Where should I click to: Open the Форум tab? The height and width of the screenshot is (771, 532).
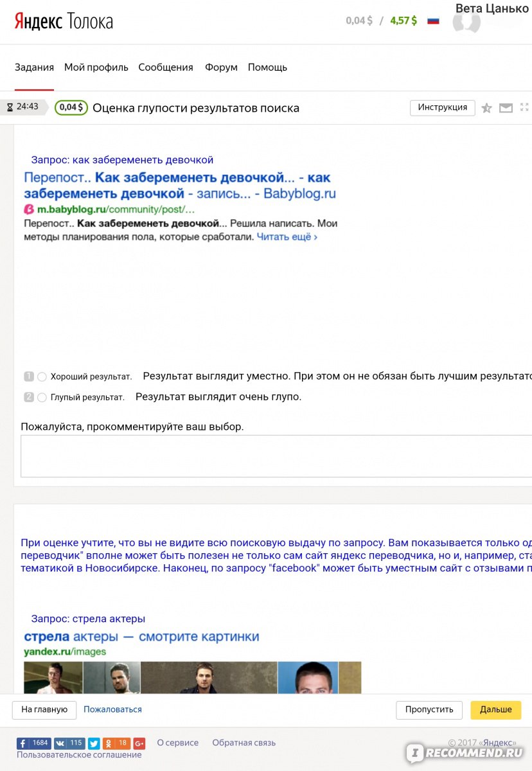pyautogui.click(x=221, y=67)
